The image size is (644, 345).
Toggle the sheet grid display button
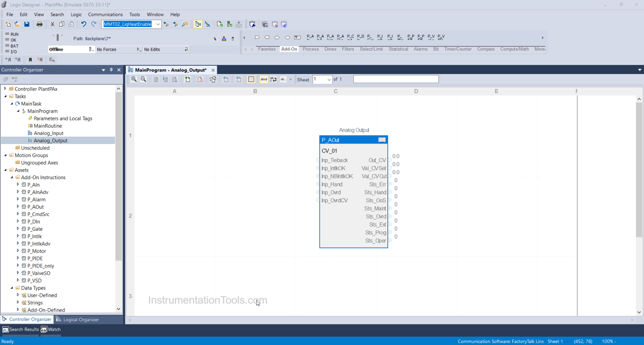tap(251, 79)
